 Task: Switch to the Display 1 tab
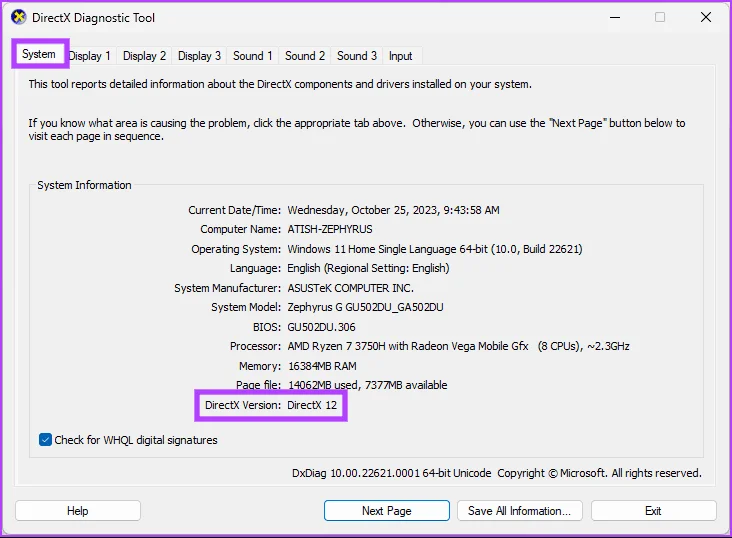[x=90, y=56]
